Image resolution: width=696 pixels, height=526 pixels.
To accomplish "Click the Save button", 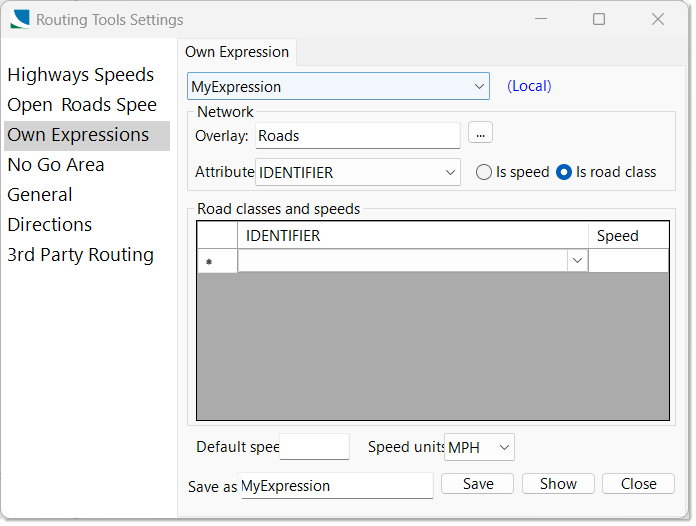I will coord(478,484).
